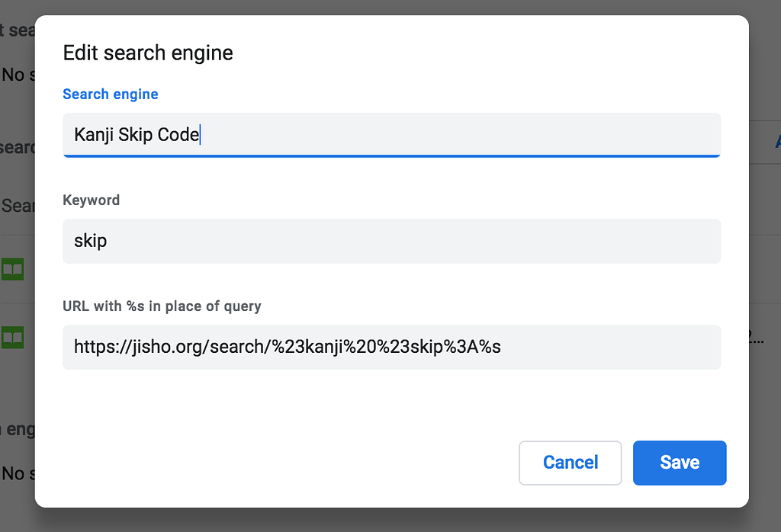The height and width of the screenshot is (532, 781).
Task: Click the 'Keyword' field label
Action: coord(91,200)
